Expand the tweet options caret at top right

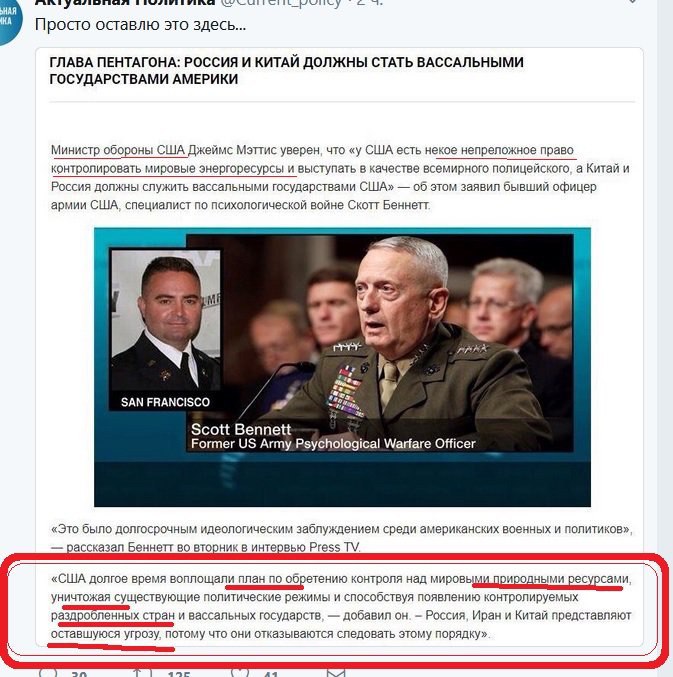[x=632, y=2]
